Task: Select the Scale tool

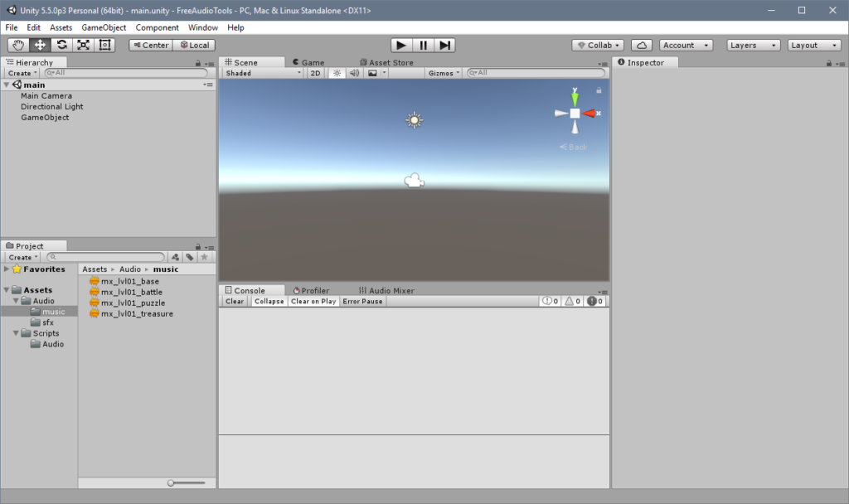Action: coord(83,45)
